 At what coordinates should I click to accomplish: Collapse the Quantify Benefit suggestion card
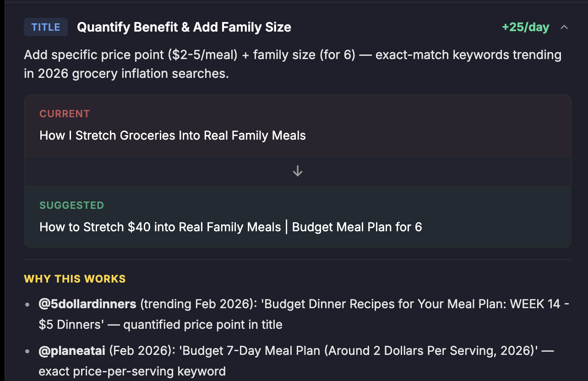click(564, 27)
